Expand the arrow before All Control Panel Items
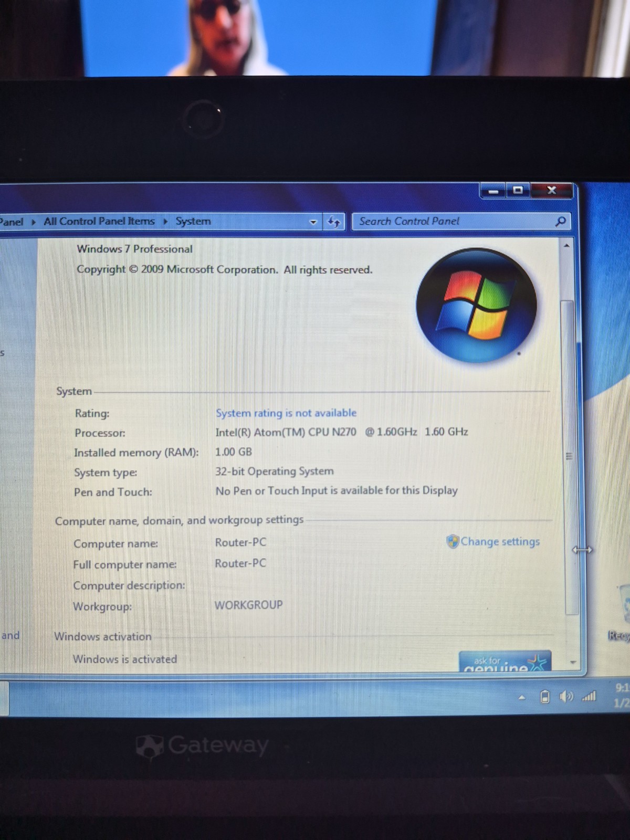630x840 pixels. (x=34, y=222)
